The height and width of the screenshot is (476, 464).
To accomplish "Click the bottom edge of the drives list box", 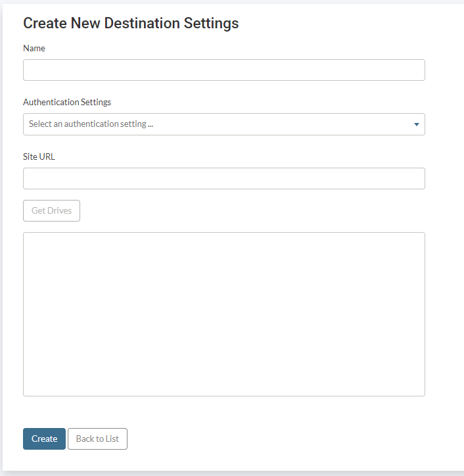I will pos(223,394).
